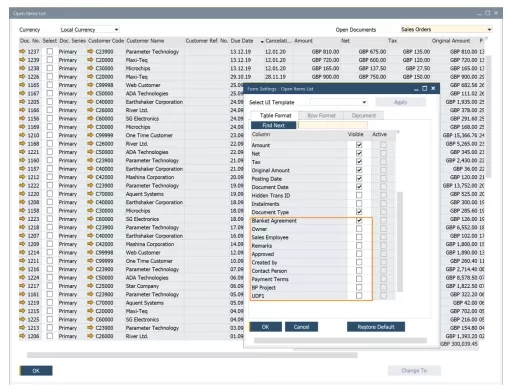Follow the link arrow for doc 1238
Screen dimensions: 509x391
[x=22, y=68]
